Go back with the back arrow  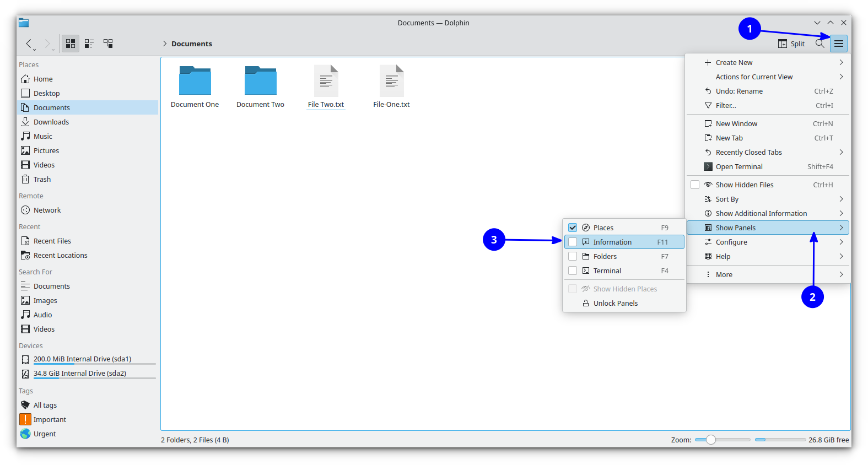29,44
